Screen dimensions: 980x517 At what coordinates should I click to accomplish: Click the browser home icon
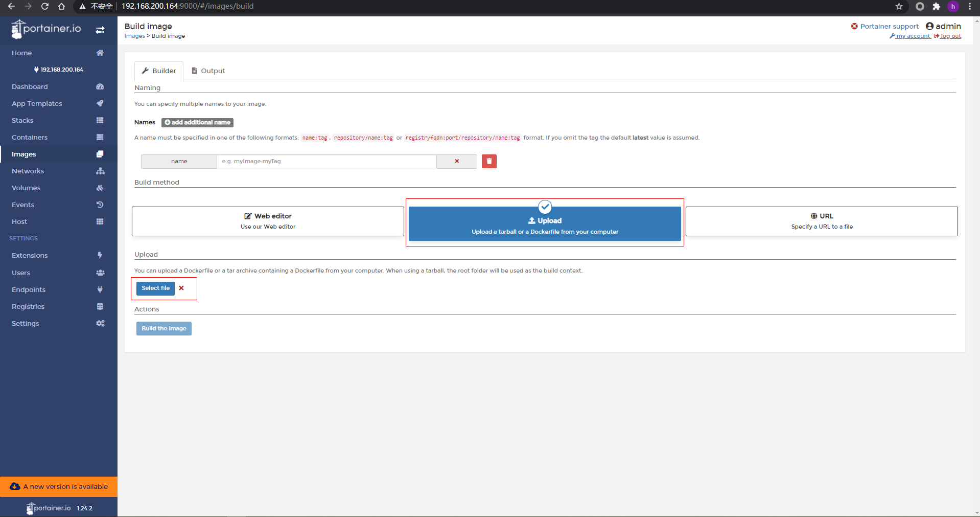click(x=61, y=6)
